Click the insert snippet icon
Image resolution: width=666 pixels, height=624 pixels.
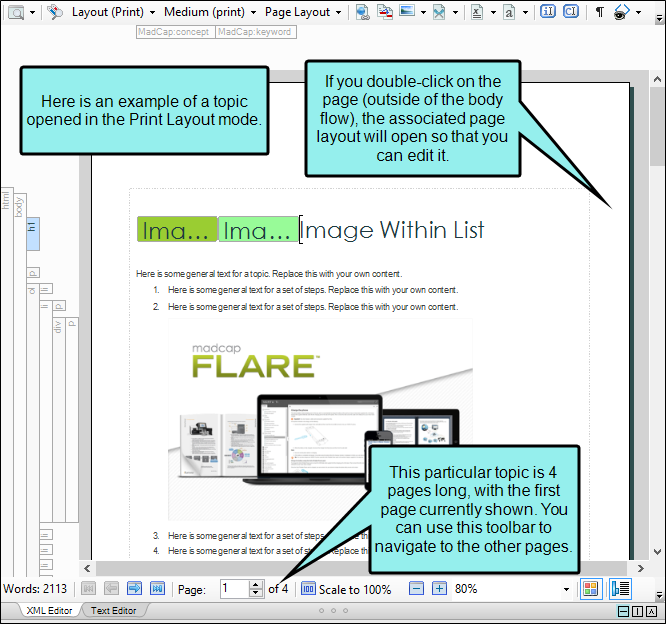click(439, 12)
